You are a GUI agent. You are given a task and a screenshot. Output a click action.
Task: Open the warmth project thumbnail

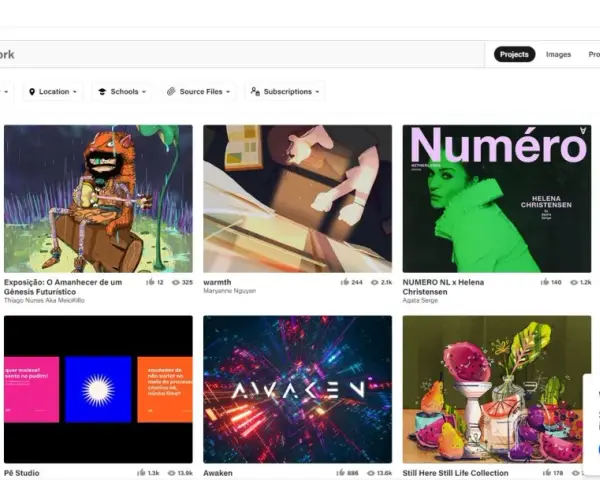pos(297,199)
